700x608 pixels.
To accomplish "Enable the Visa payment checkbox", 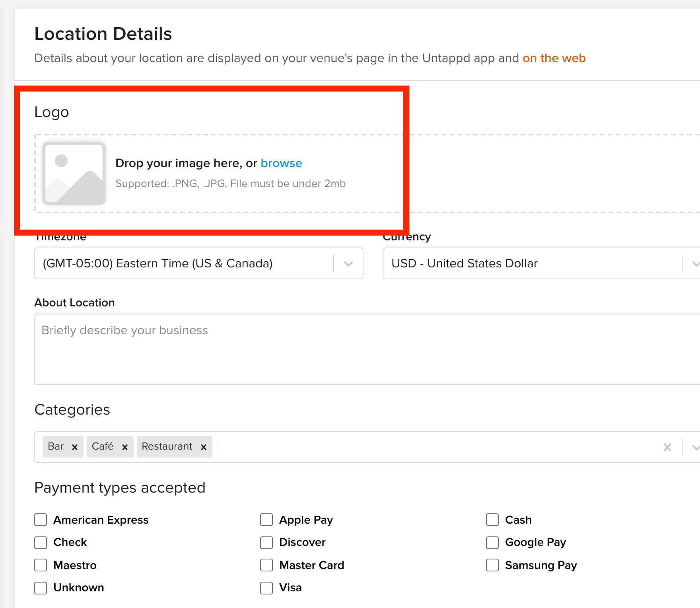I will click(x=266, y=588).
